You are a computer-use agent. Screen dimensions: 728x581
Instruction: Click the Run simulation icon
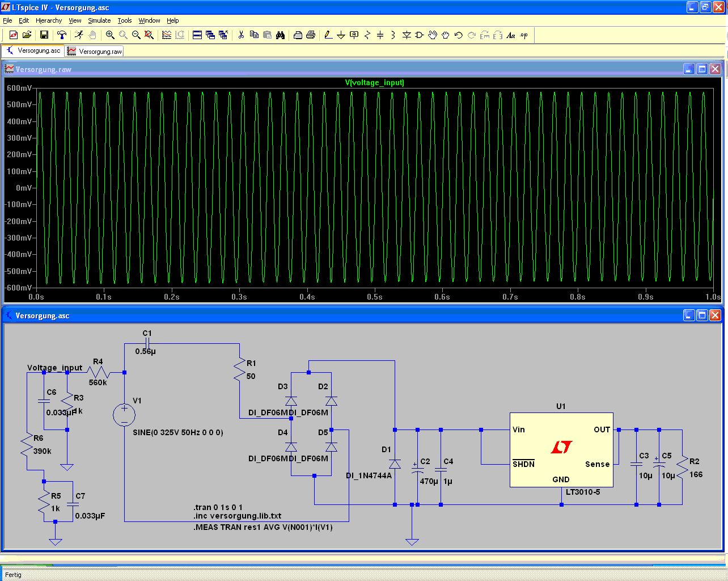pos(79,35)
